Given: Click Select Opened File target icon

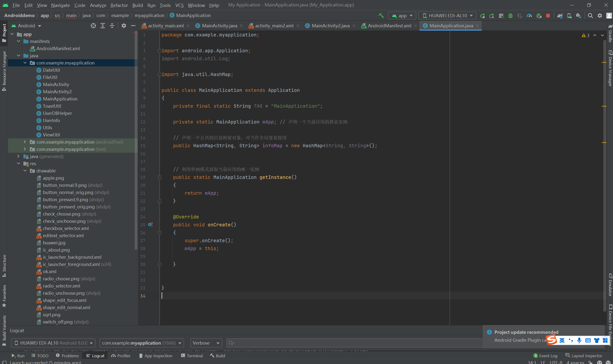Looking at the screenshot, I should pos(93,25).
